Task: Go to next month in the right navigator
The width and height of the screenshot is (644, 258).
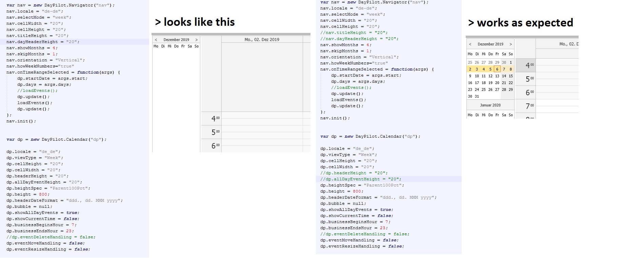Action: pos(511,44)
